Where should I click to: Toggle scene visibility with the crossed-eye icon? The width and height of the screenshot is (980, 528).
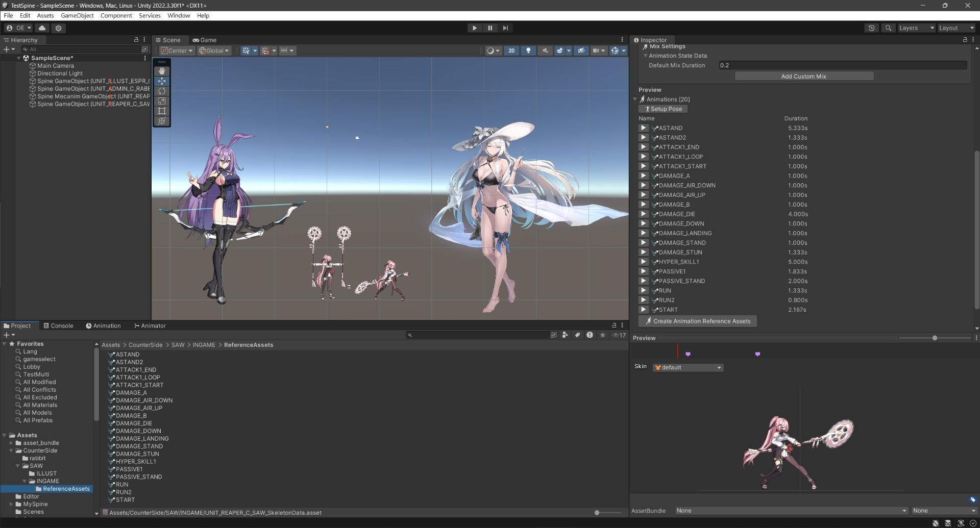click(582, 51)
